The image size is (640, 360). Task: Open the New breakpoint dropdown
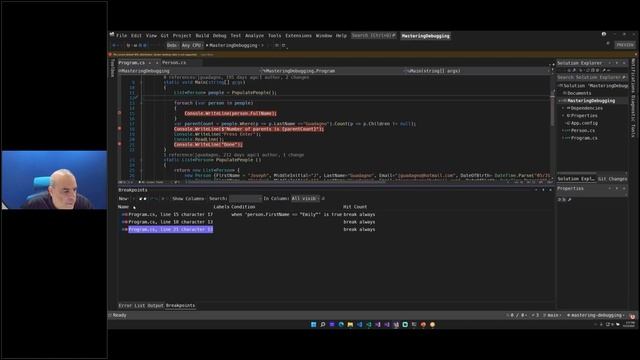(124, 198)
